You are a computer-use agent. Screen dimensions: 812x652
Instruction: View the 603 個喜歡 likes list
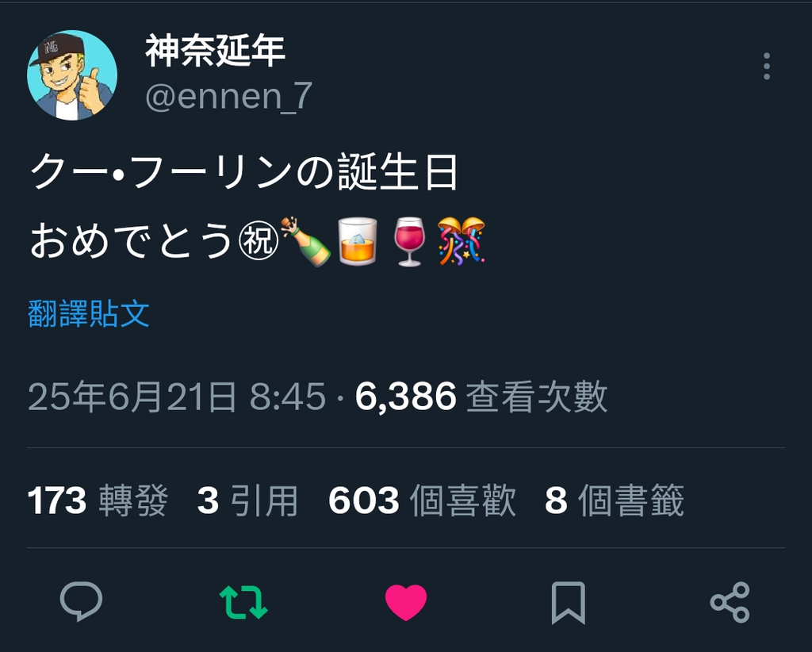pyautogui.click(x=423, y=501)
